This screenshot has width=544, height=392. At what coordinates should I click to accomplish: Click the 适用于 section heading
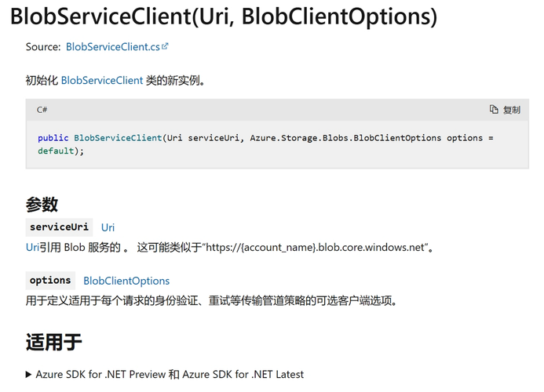coord(53,342)
